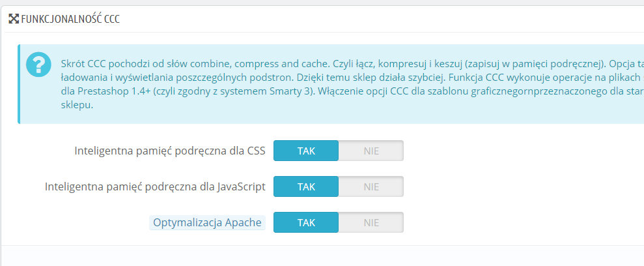Click the question mark help icon
Screen dimensions: 644x266
click(x=38, y=65)
